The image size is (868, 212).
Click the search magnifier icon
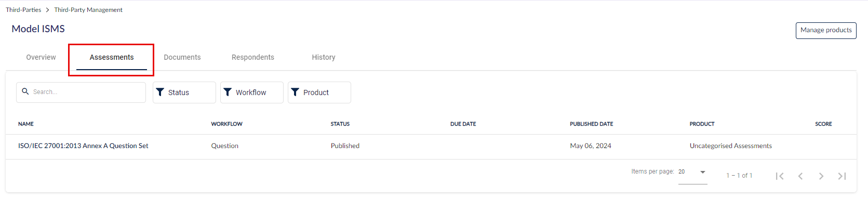pos(25,91)
